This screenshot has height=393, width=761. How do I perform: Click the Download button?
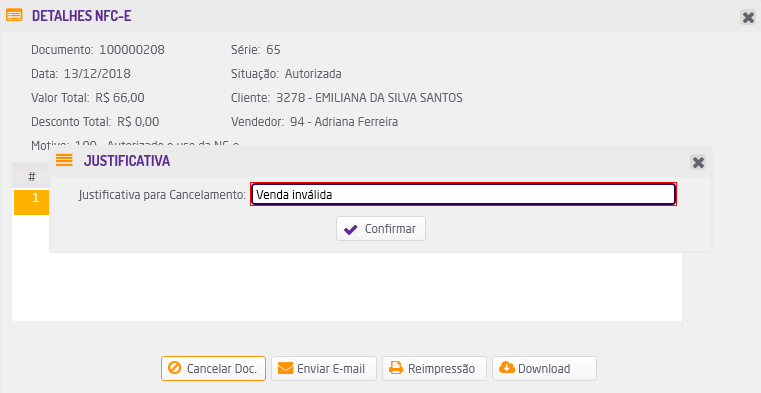(x=545, y=369)
